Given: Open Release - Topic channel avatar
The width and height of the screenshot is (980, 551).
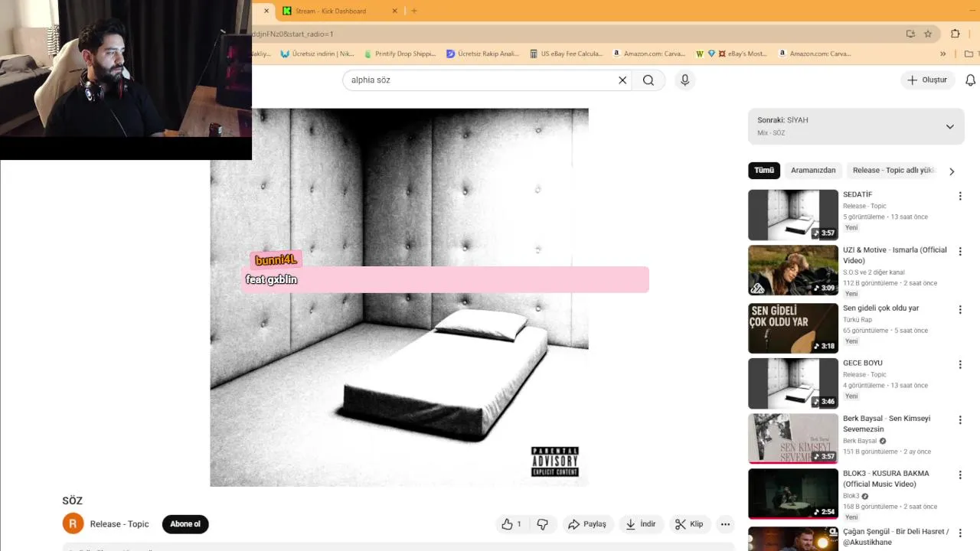Looking at the screenshot, I should (73, 524).
